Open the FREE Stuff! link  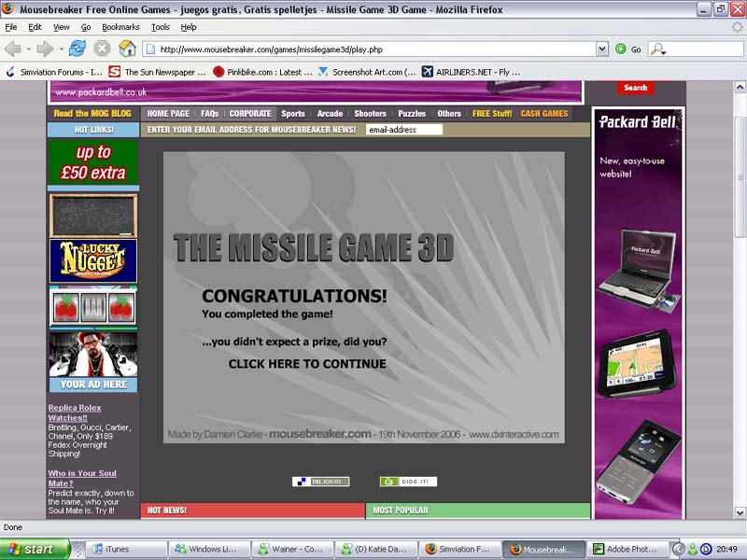pyautogui.click(x=492, y=114)
